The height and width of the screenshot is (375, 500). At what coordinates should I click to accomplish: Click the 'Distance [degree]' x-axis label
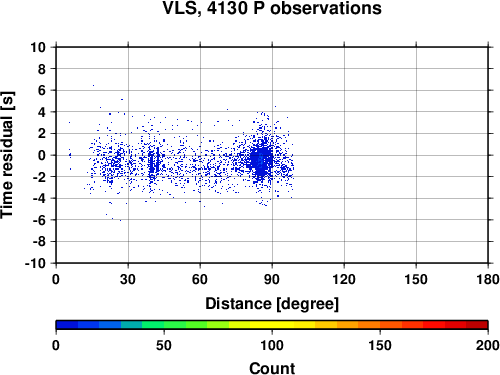[x=272, y=304]
